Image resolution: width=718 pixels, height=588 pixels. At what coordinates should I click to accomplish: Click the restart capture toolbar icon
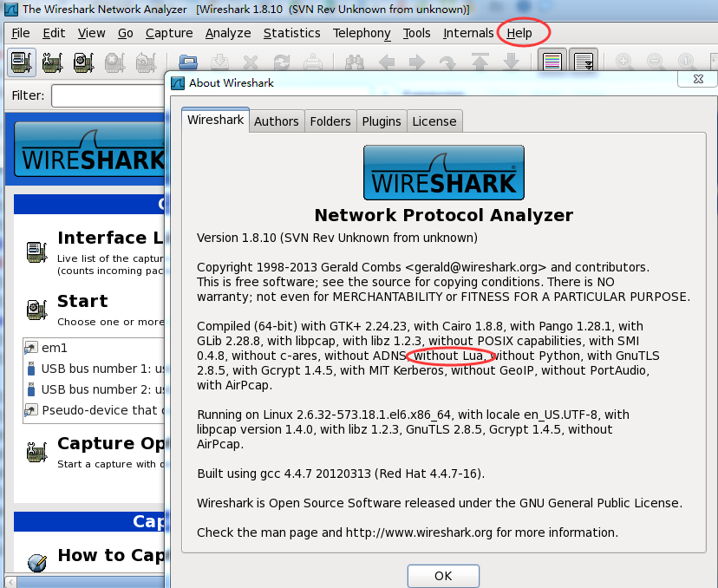click(146, 62)
